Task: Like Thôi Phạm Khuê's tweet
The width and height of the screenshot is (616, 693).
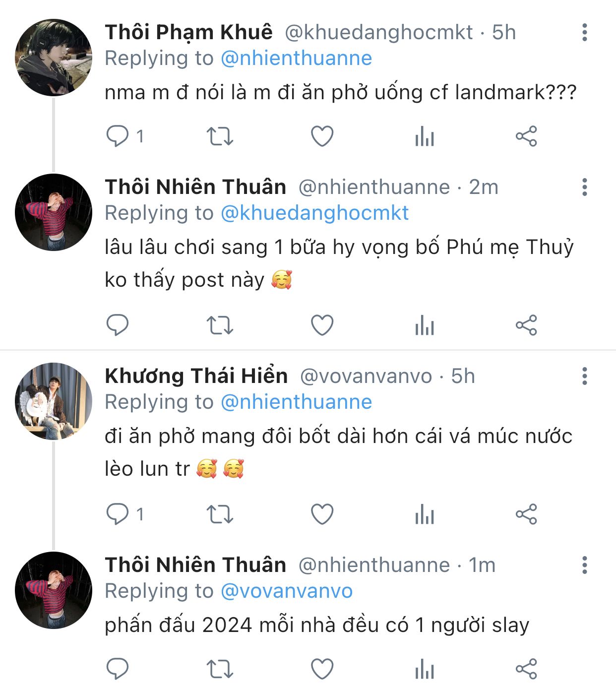Action: pyautogui.click(x=322, y=136)
